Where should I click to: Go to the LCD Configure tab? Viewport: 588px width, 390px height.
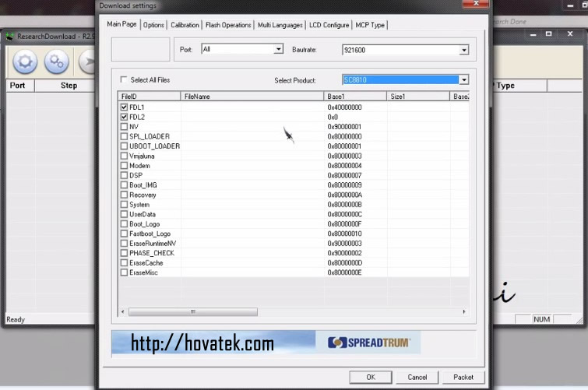click(329, 25)
